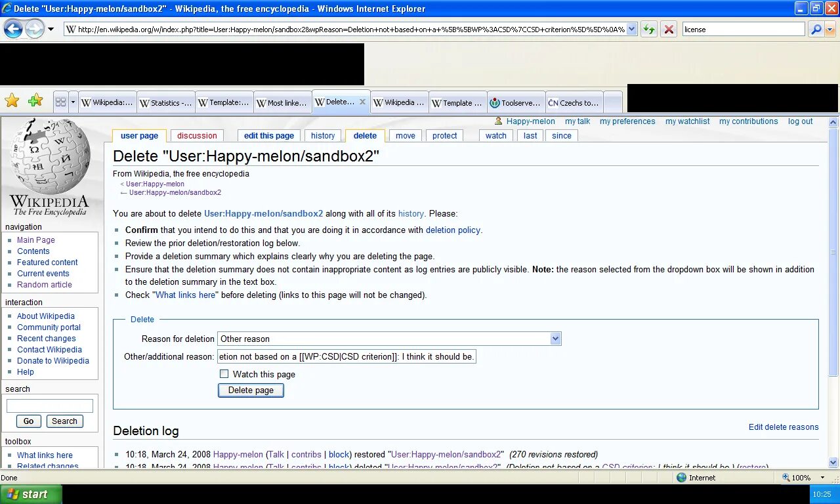Screen dimensions: 840x504
Task: Click the Refresh page icon
Action: click(649, 29)
